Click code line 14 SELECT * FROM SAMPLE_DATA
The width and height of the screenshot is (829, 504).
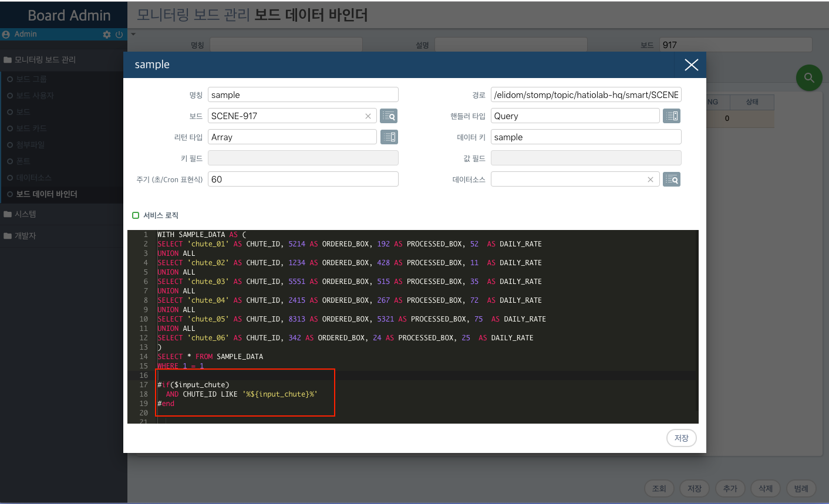pyautogui.click(x=210, y=357)
